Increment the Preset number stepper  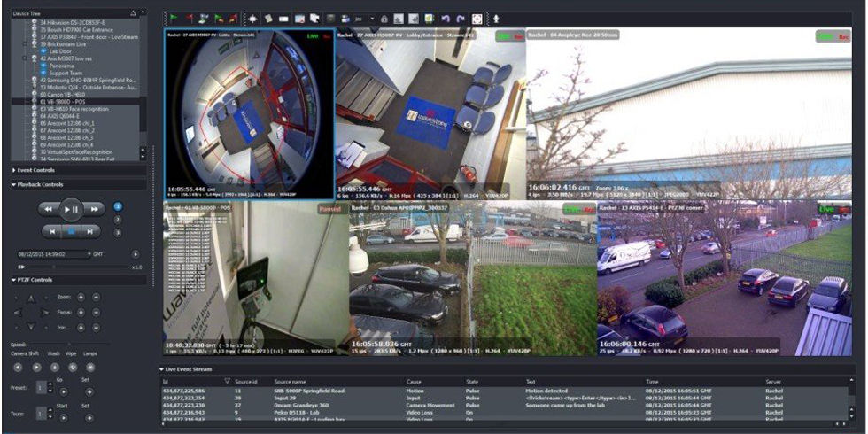pos(50,384)
